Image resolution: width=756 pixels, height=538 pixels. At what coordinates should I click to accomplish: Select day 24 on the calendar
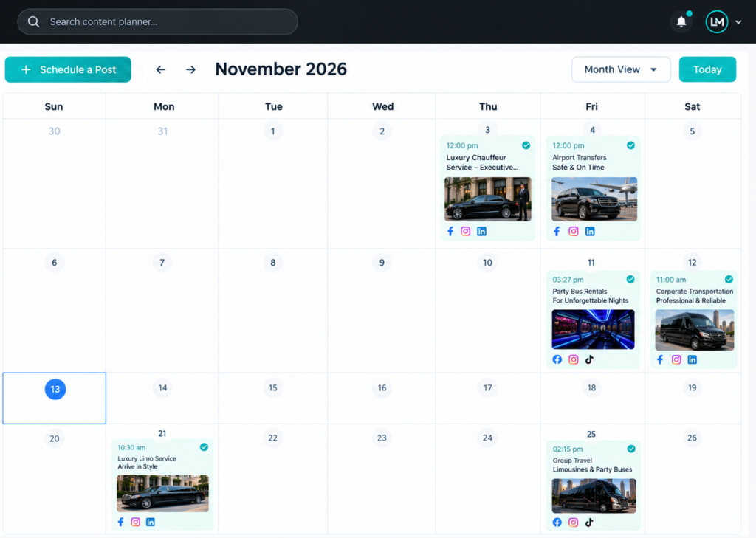pyautogui.click(x=487, y=438)
